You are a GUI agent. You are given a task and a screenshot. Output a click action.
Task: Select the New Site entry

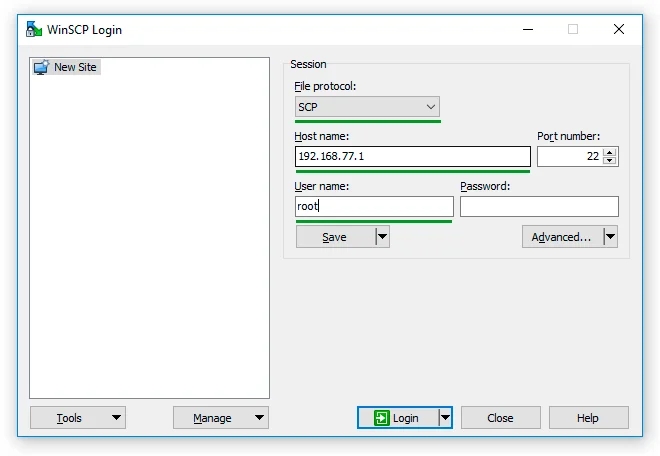(67, 67)
